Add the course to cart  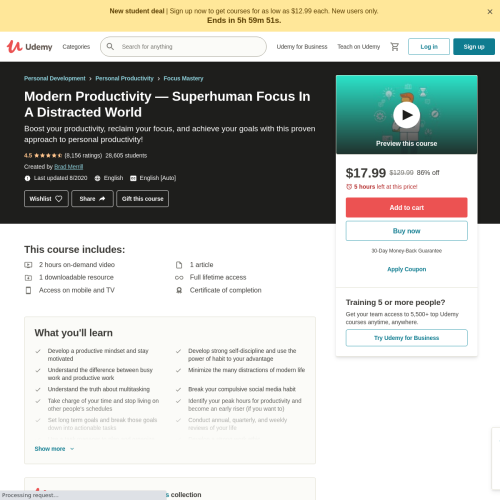pyautogui.click(x=406, y=207)
